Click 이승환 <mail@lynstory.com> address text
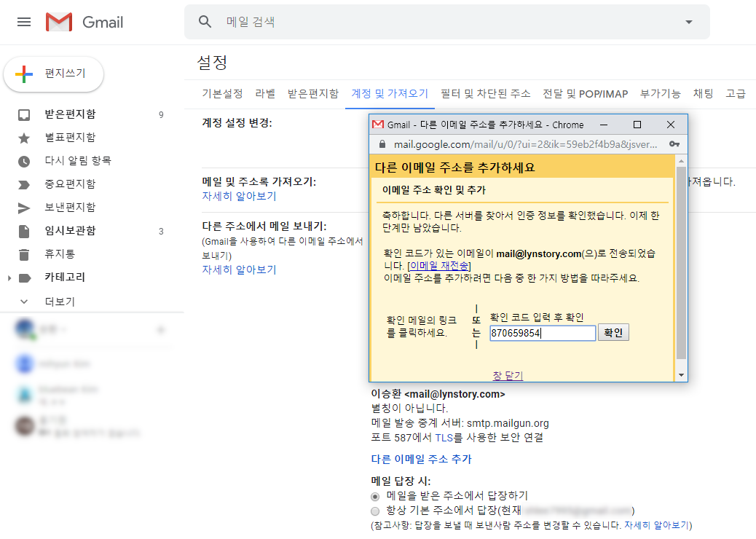 (x=438, y=394)
